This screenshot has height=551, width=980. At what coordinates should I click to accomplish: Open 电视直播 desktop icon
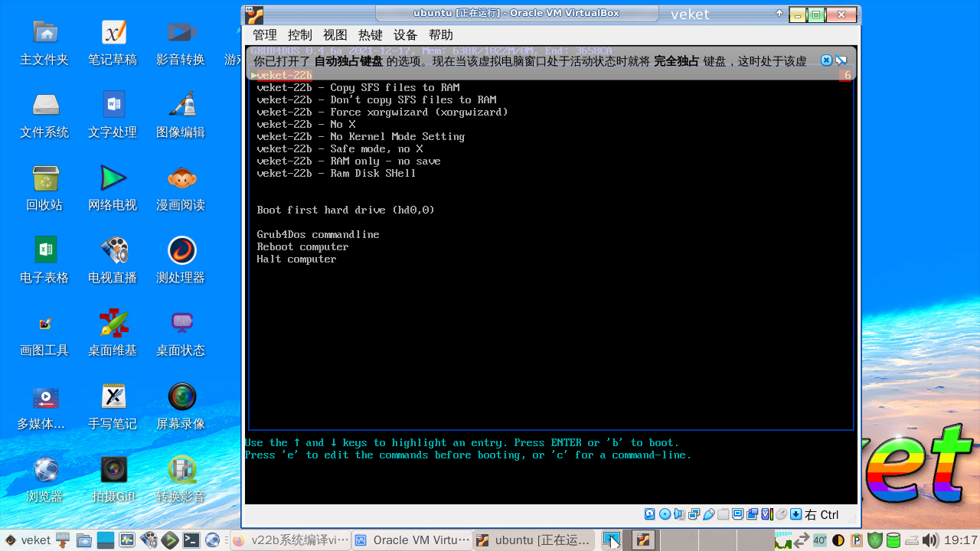(113, 262)
